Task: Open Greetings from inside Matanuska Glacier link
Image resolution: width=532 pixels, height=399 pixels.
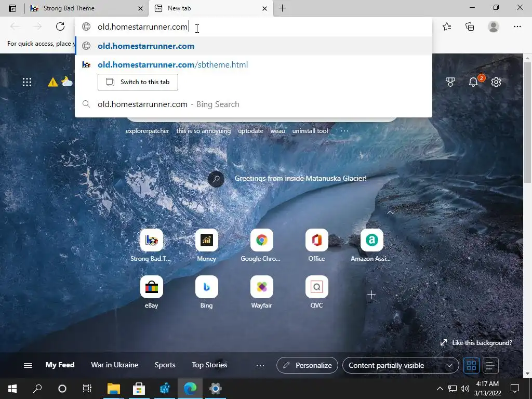Action: click(301, 178)
